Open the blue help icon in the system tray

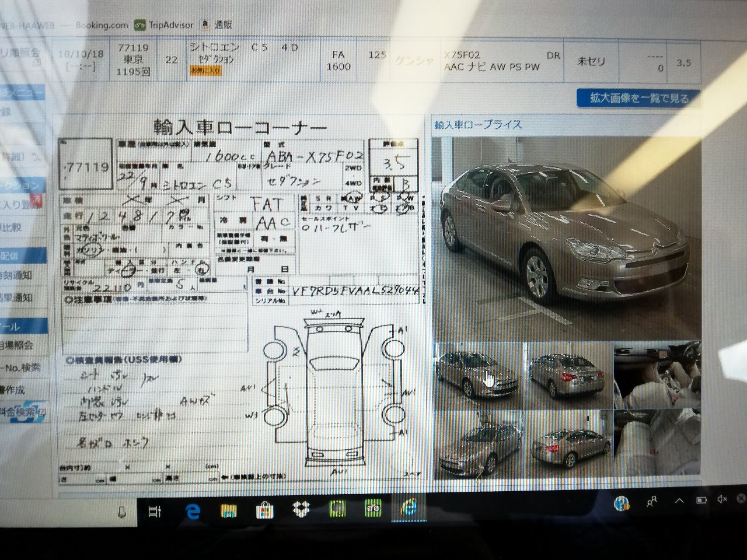click(622, 503)
